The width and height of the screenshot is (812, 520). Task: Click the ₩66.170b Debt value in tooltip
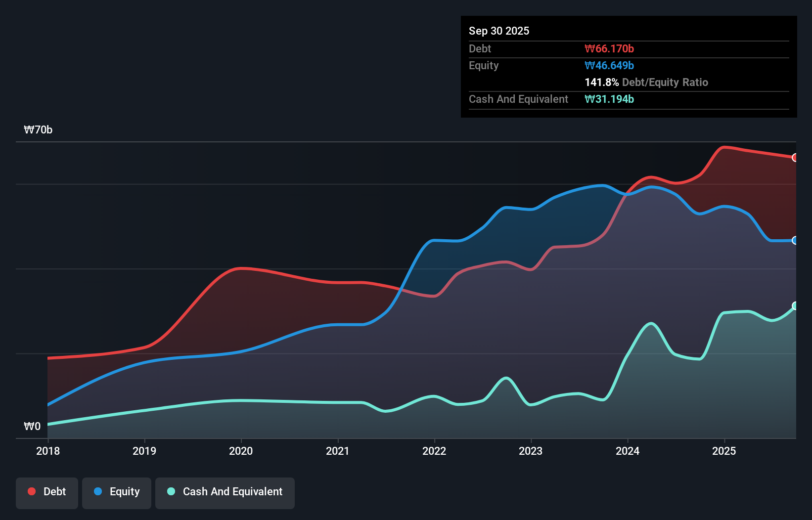click(610, 48)
